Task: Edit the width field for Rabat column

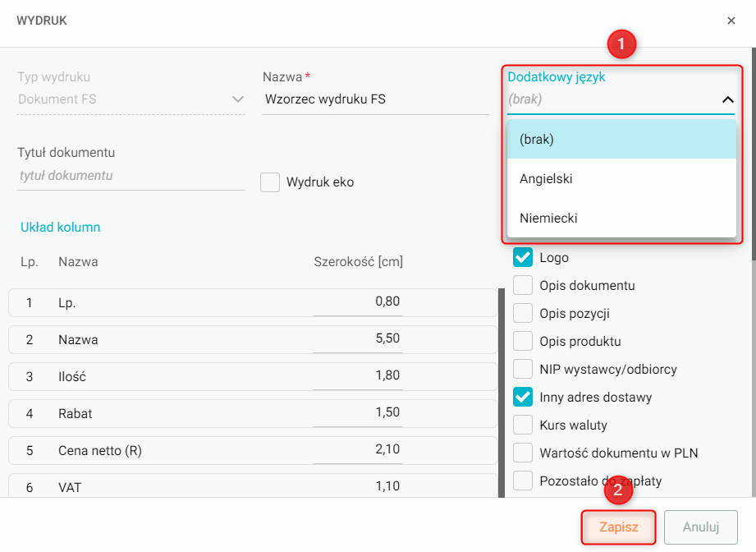Action: (359, 412)
